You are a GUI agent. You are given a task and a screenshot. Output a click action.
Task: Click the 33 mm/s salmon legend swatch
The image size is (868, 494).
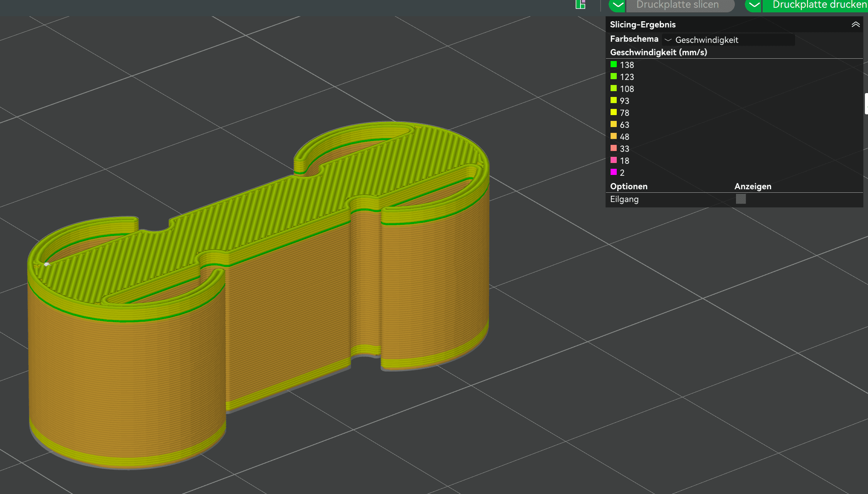614,148
